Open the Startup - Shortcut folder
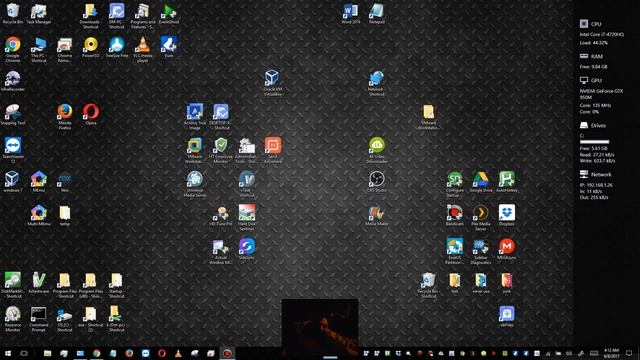The image size is (640, 360). [116, 285]
